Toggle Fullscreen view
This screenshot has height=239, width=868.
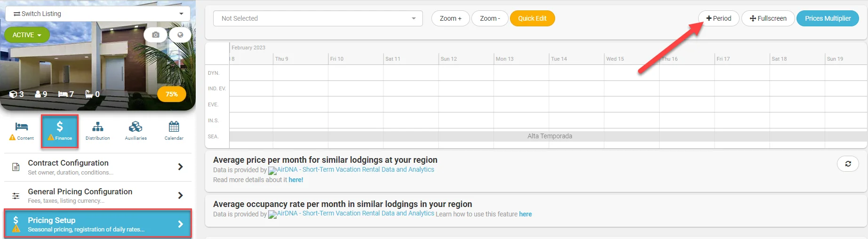(x=768, y=18)
